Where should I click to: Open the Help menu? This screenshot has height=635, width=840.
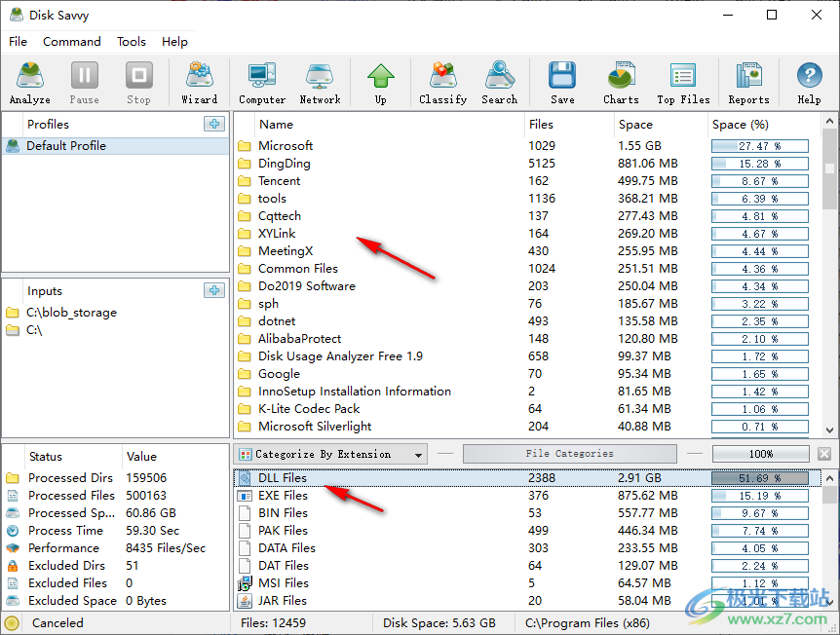(174, 41)
